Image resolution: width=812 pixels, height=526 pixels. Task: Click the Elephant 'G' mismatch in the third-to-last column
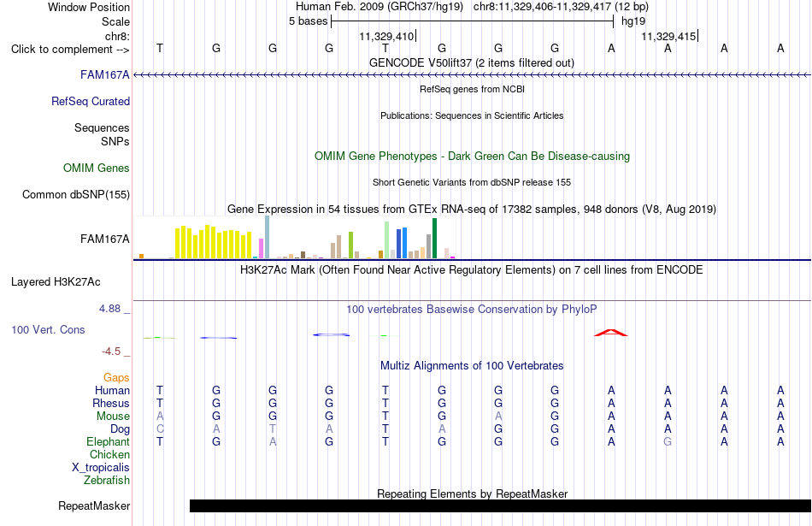668,441
